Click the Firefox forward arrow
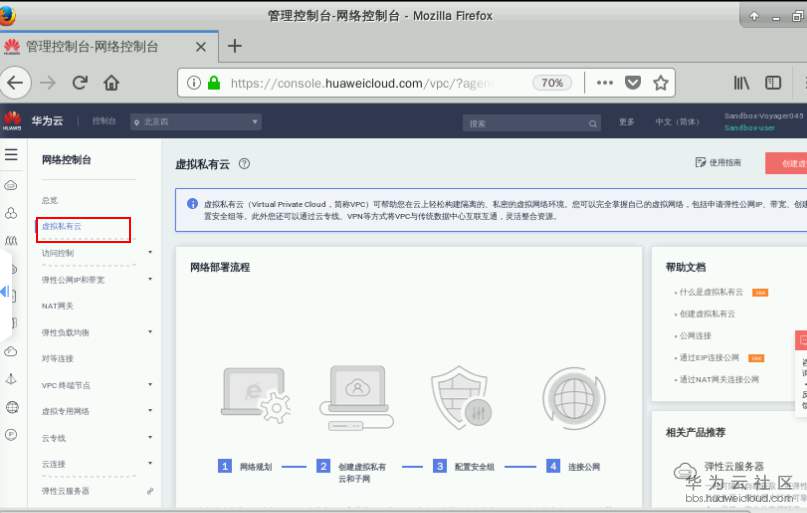This screenshot has width=807, height=513. [x=48, y=82]
